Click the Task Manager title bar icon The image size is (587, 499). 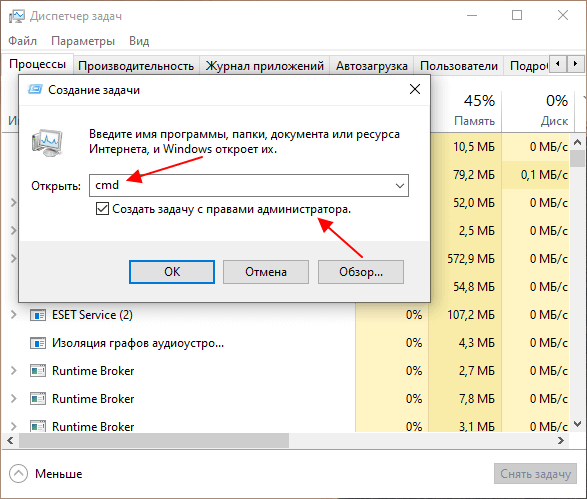pyautogui.click(x=16, y=16)
